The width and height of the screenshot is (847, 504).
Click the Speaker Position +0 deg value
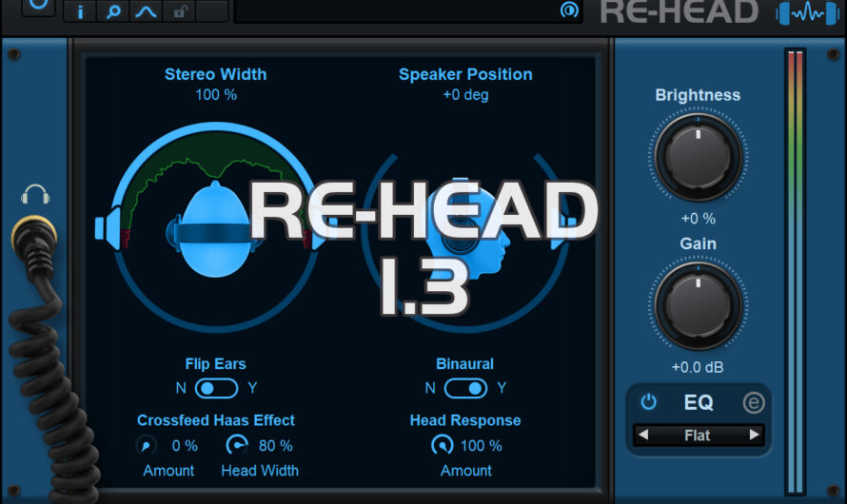(x=465, y=95)
